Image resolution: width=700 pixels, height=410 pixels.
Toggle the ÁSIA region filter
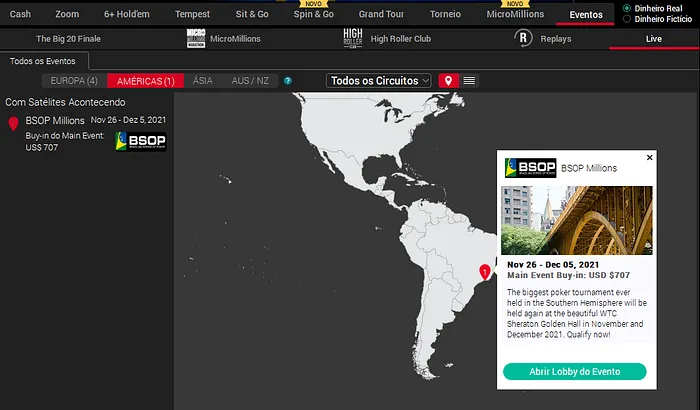[x=202, y=81]
